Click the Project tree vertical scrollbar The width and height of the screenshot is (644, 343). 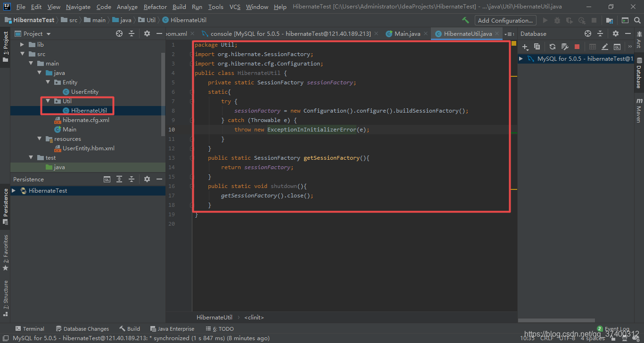point(163,94)
